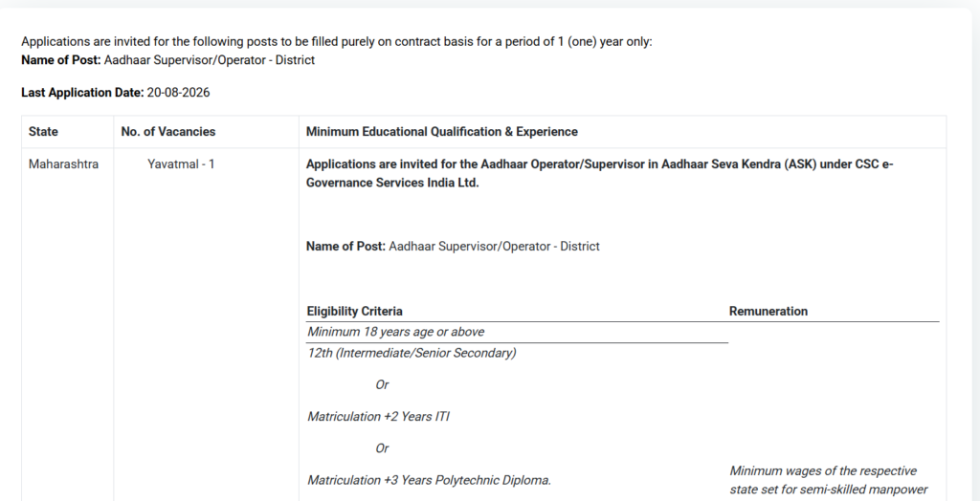The height and width of the screenshot is (501, 980).
Task: Select the State column header
Action: (x=43, y=132)
